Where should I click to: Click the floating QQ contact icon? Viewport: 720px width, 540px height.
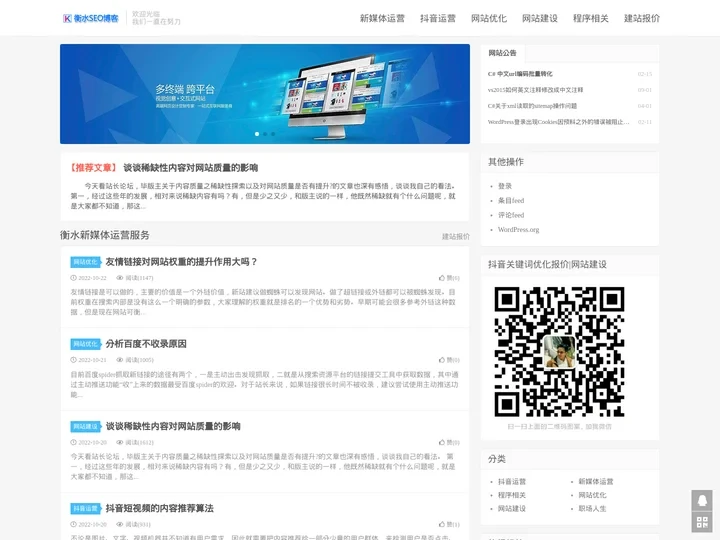click(702, 501)
